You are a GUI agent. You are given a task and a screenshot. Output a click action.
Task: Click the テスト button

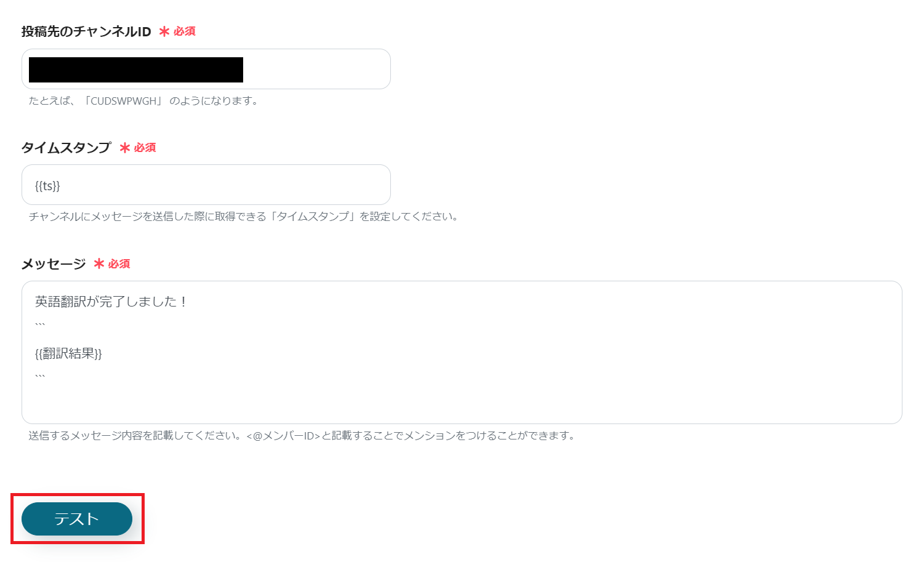point(76,519)
